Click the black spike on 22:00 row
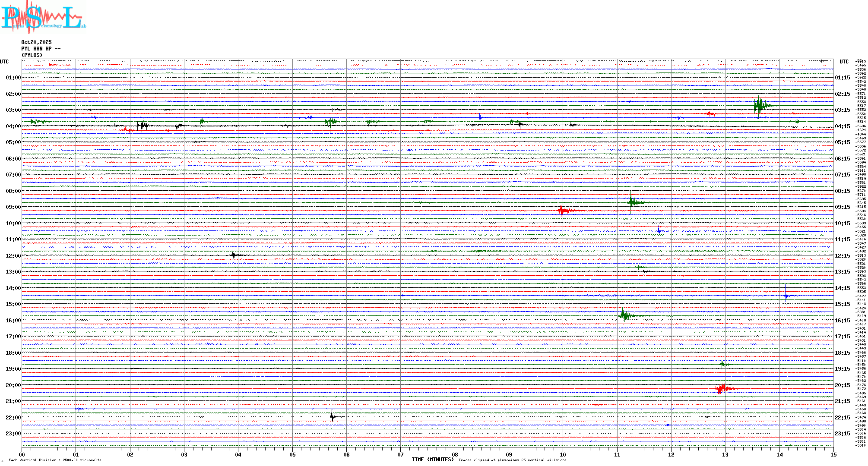Screen dimensions: 868x466 332,417
